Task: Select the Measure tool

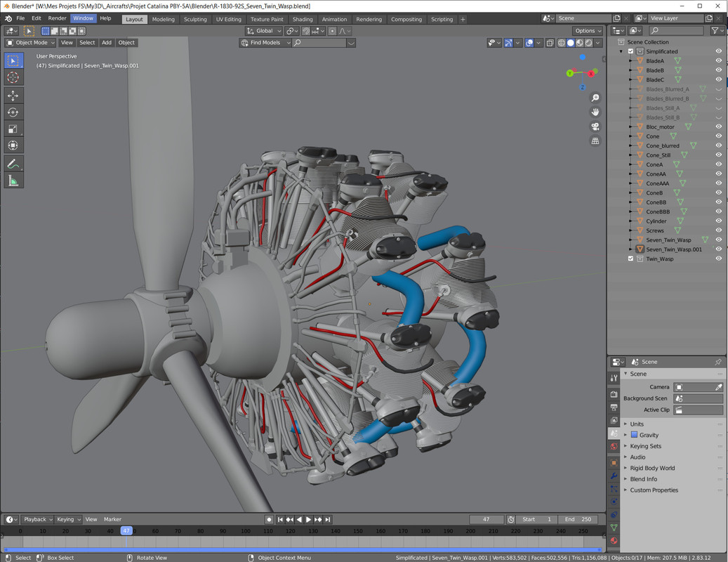Action: pos(13,181)
